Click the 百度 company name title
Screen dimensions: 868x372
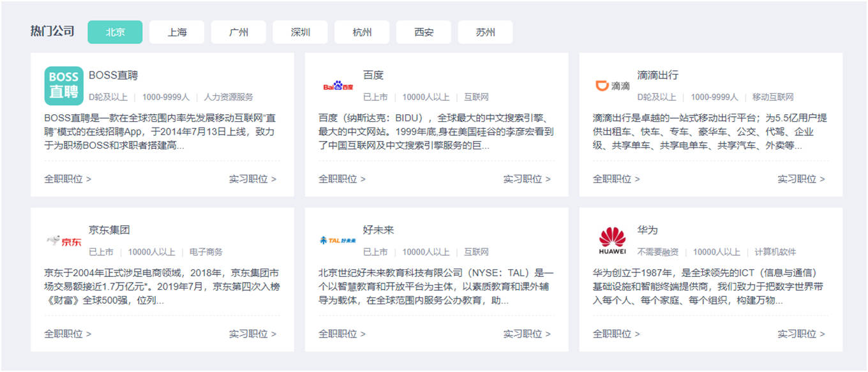[373, 75]
